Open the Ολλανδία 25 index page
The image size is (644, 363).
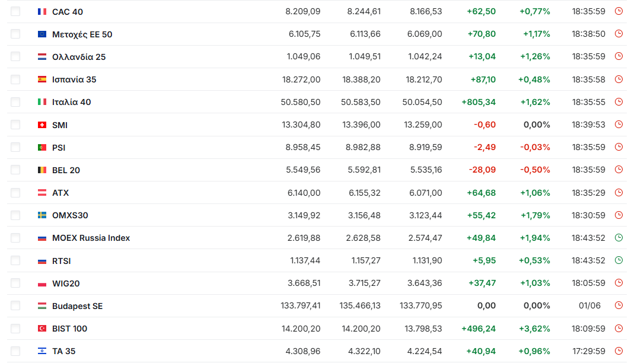(x=79, y=57)
